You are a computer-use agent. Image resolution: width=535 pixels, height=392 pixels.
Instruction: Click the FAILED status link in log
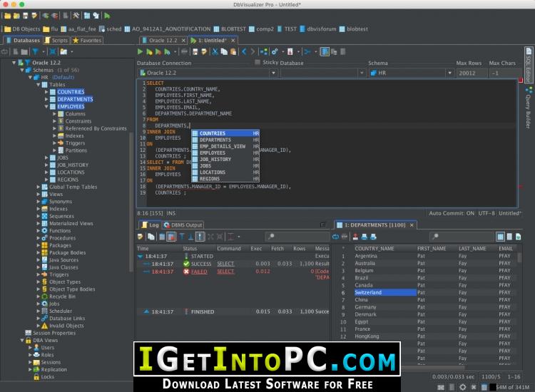pyautogui.click(x=199, y=272)
